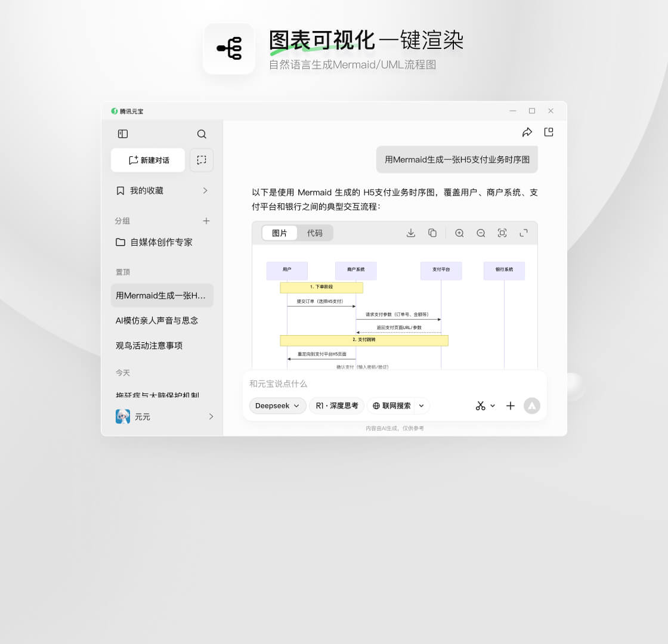Image resolution: width=668 pixels, height=644 pixels.
Task: Zoom in on the diagram
Action: coord(459,233)
